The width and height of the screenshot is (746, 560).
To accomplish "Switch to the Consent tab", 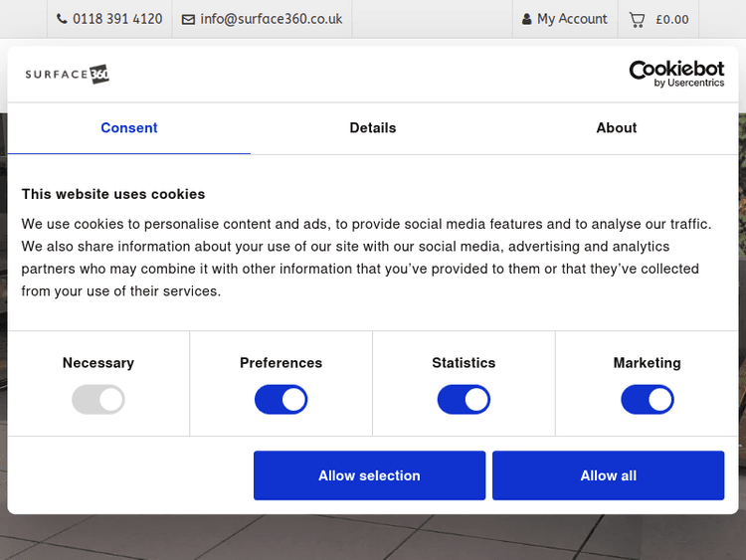I will (x=129, y=128).
